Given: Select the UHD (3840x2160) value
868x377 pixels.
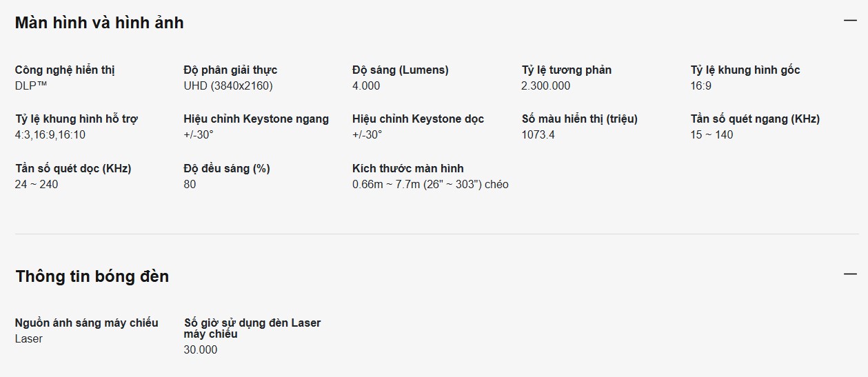Looking at the screenshot, I should [228, 85].
